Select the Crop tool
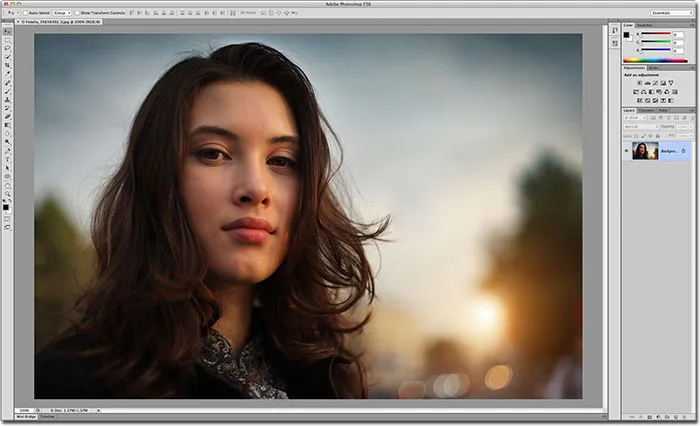The width and height of the screenshot is (700, 426). pos(8,65)
